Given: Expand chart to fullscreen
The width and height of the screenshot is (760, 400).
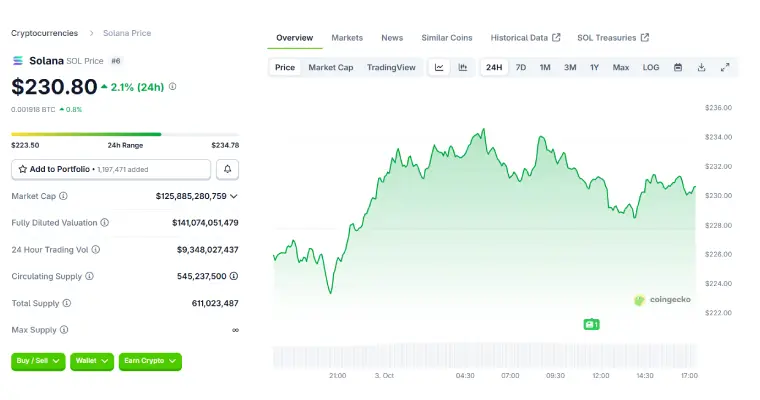Looking at the screenshot, I should [725, 67].
